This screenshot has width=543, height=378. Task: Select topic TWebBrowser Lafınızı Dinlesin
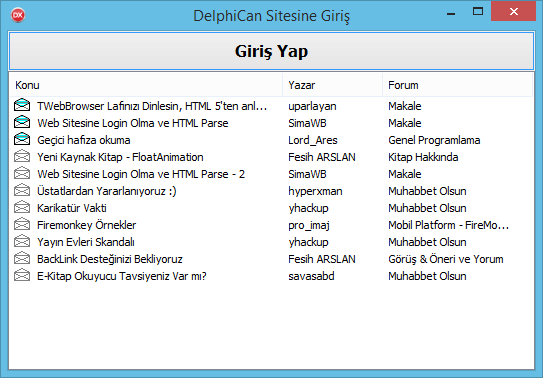coord(152,106)
